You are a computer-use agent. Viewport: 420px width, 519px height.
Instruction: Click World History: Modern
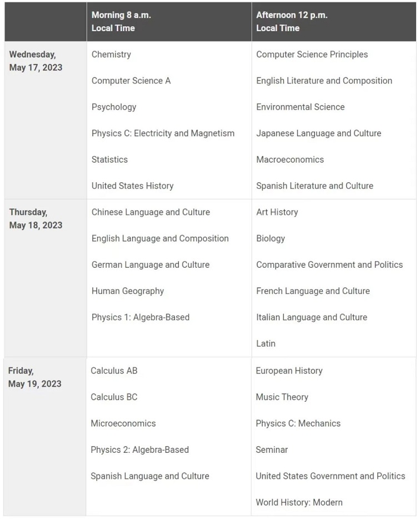[299, 502]
